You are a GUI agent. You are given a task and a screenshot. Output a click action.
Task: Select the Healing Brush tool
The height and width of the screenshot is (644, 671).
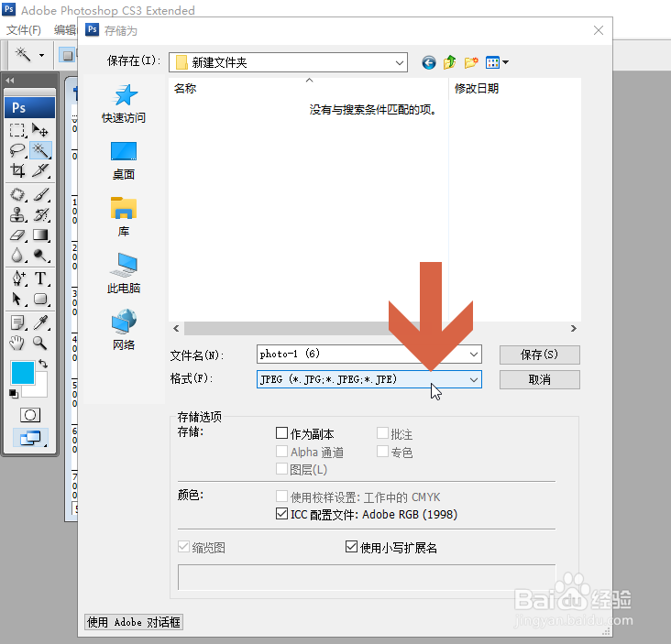tap(17, 194)
